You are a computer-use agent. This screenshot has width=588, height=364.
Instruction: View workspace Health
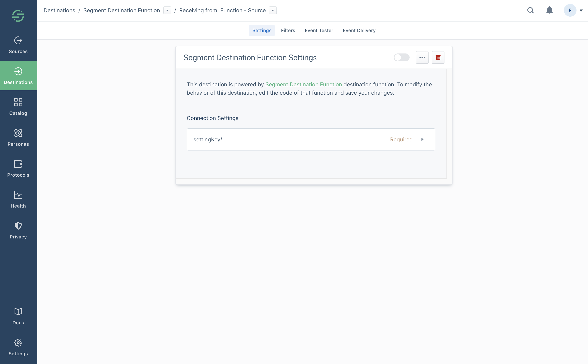pos(18,199)
